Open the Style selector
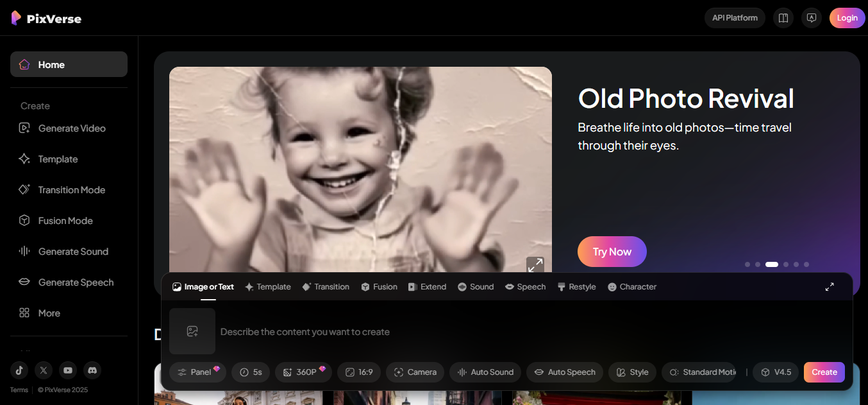Image resolution: width=868 pixels, height=405 pixels. pos(631,372)
